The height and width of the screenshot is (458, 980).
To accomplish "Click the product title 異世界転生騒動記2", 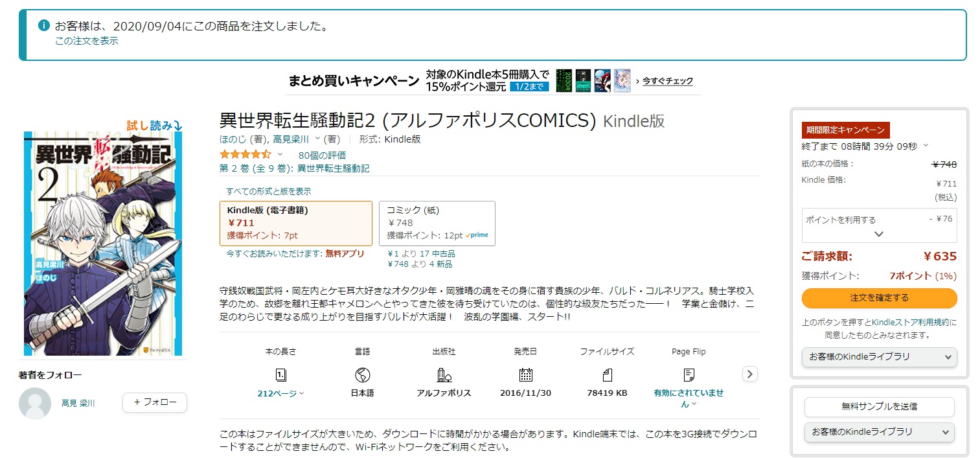I will tap(408, 121).
